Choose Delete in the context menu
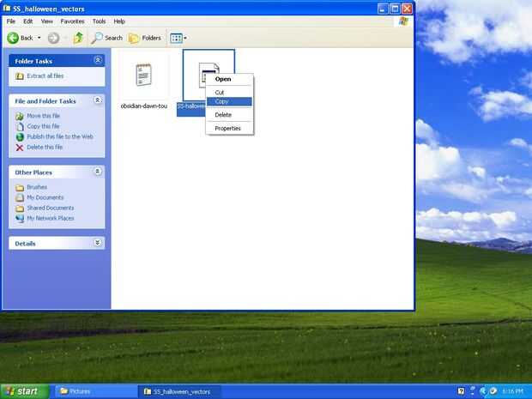 pyautogui.click(x=229, y=115)
